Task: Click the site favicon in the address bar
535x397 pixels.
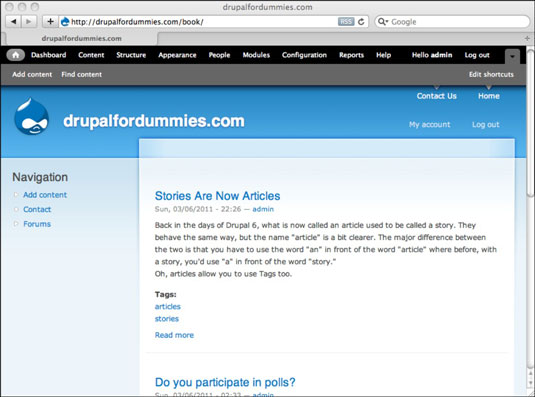Action: click(x=65, y=22)
